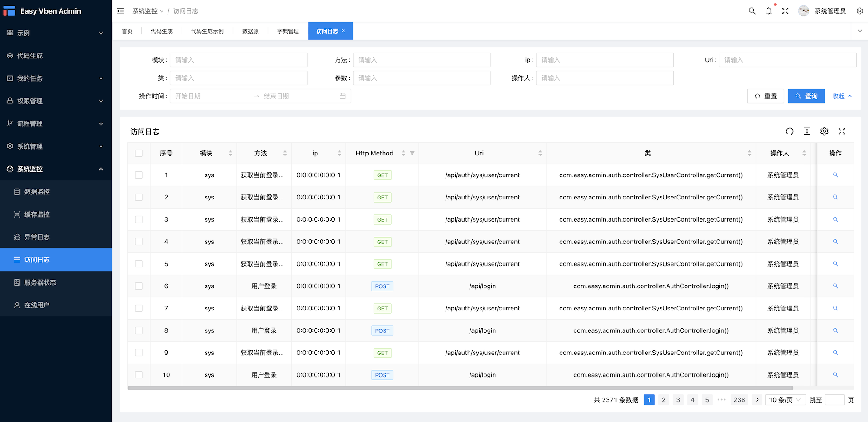This screenshot has width=868, height=422.
Task: Open table density setting icon
Action: [x=807, y=131]
